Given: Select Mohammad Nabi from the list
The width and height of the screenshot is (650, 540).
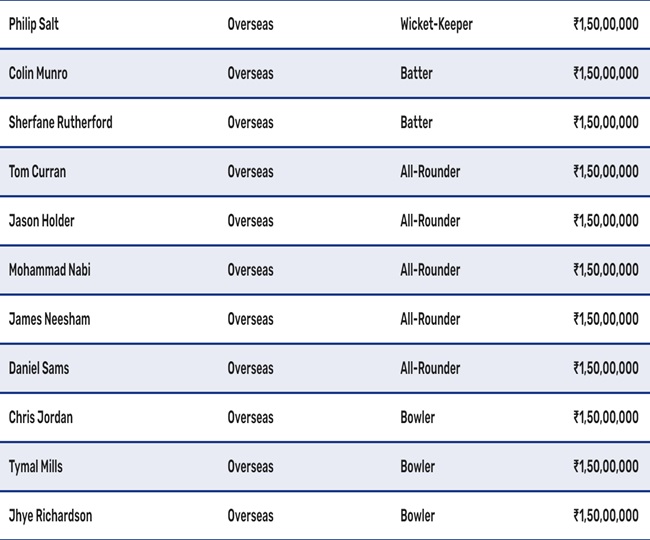Looking at the screenshot, I should point(49,270).
